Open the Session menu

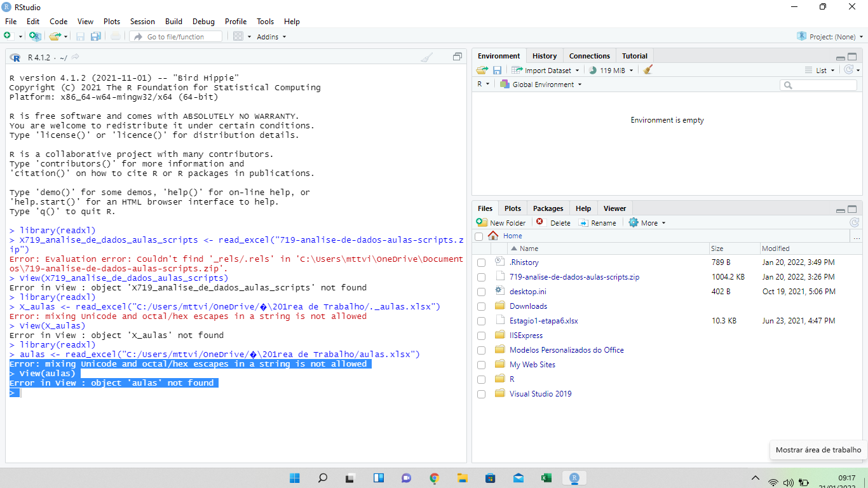(x=142, y=21)
